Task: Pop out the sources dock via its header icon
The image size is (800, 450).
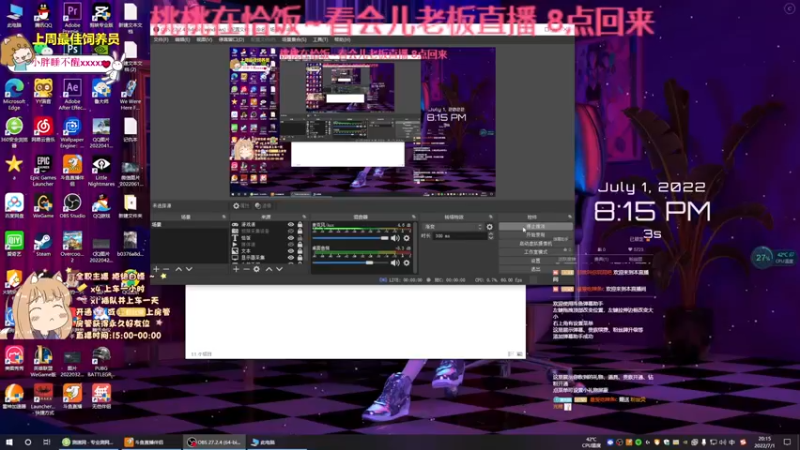Action: click(x=304, y=217)
